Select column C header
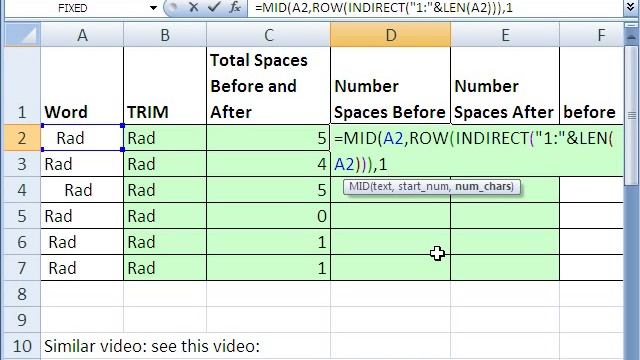 coord(268,35)
